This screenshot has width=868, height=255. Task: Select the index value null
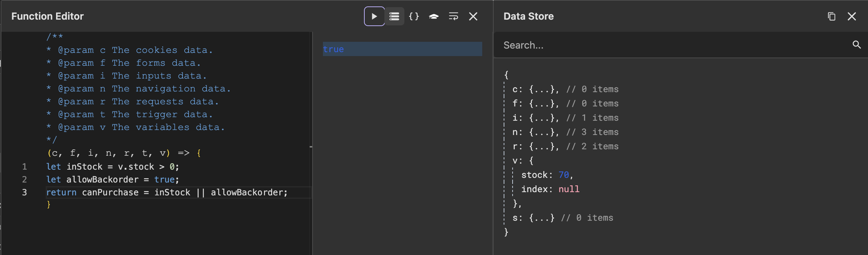coord(569,189)
